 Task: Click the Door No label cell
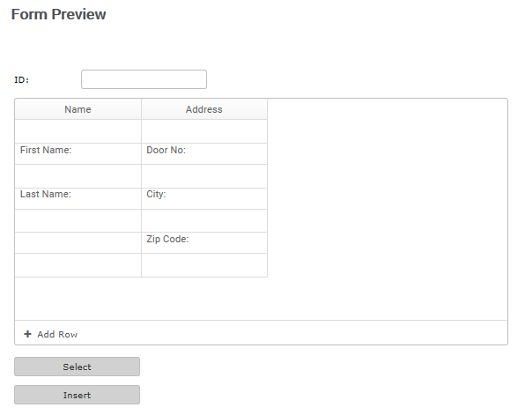point(204,153)
